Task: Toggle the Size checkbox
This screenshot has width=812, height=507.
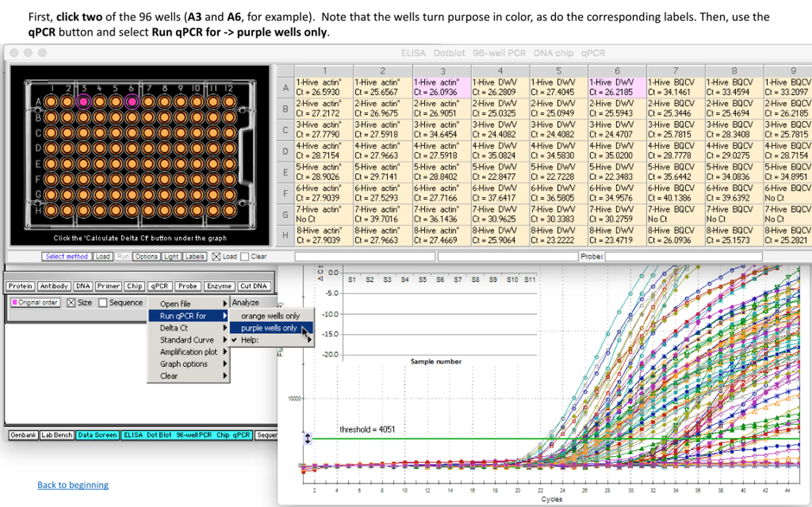Action: [71, 302]
